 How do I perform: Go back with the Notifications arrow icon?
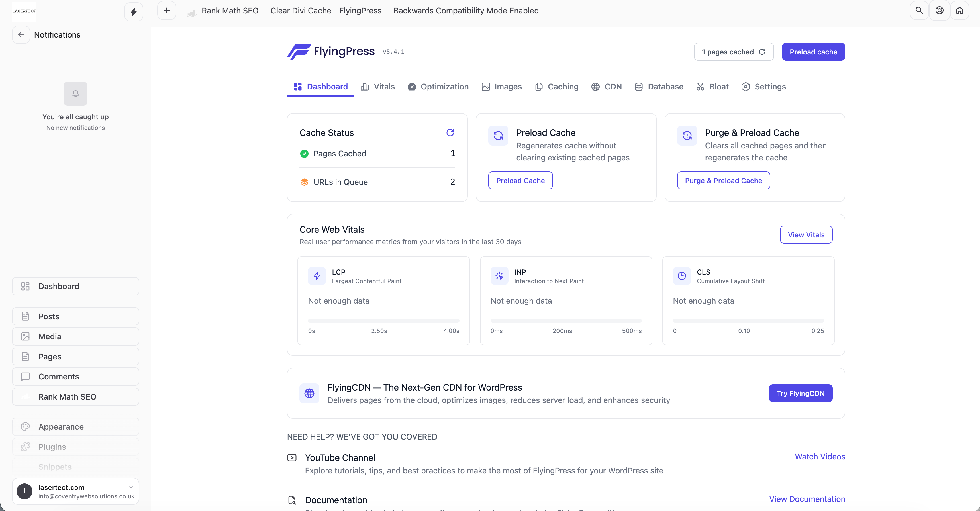(x=21, y=35)
